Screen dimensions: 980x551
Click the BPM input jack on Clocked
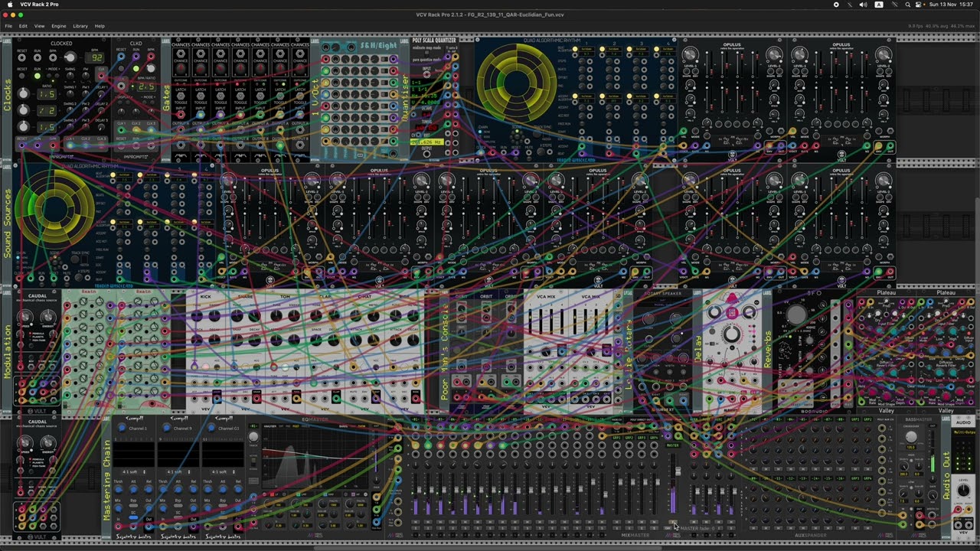pos(53,58)
